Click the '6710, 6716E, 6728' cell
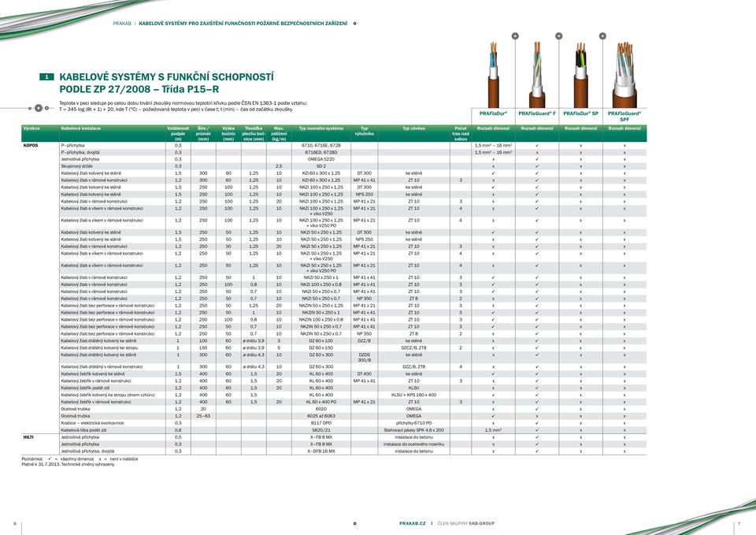The image size is (756, 535). point(321,145)
